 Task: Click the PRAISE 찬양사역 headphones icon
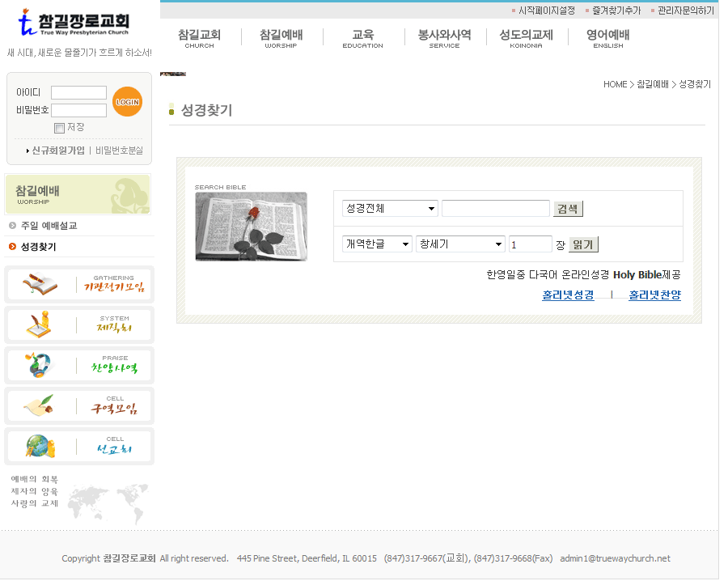pos(39,365)
